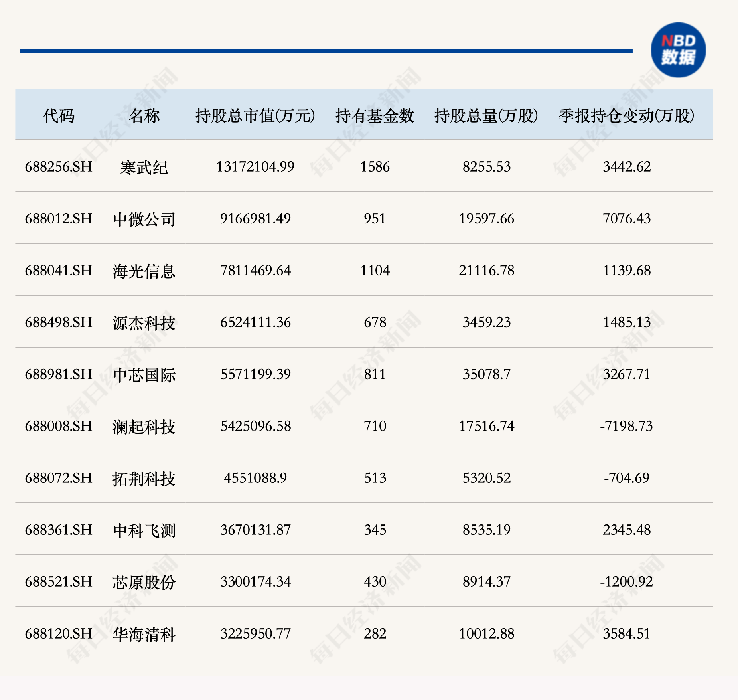Select holding volume 3459.23
This screenshot has width=738, height=700.
[x=487, y=322]
